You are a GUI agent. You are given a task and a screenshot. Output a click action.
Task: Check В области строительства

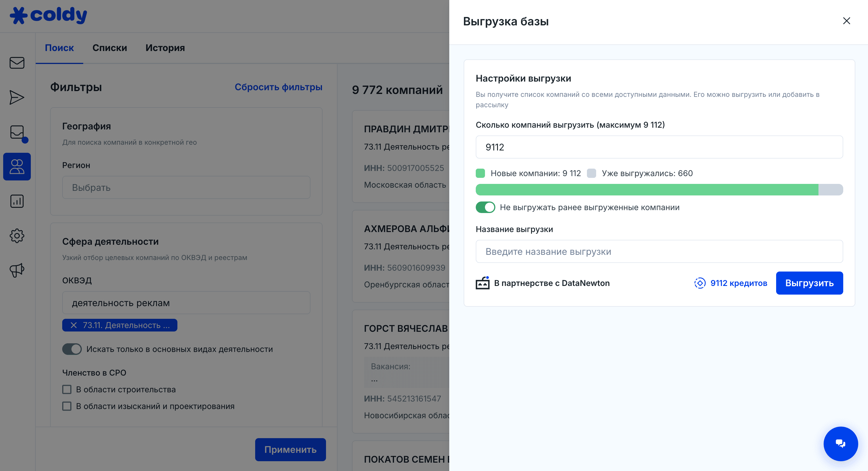67,389
